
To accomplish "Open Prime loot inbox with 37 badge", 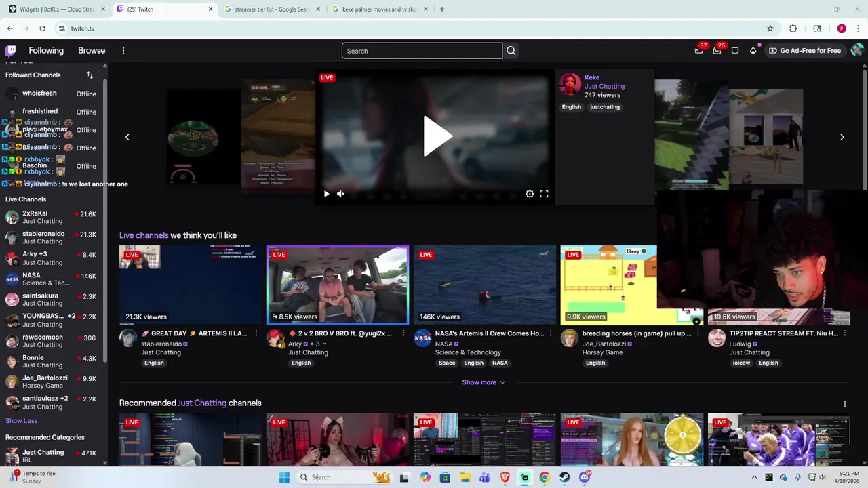I will (699, 50).
